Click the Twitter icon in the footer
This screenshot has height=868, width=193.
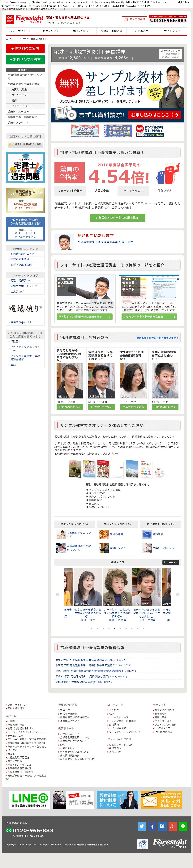pos(141,826)
